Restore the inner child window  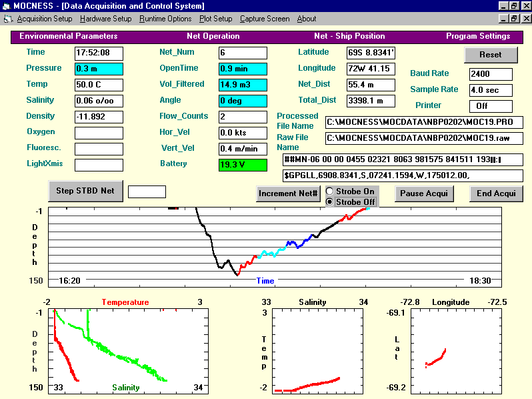pyautogui.click(x=514, y=19)
